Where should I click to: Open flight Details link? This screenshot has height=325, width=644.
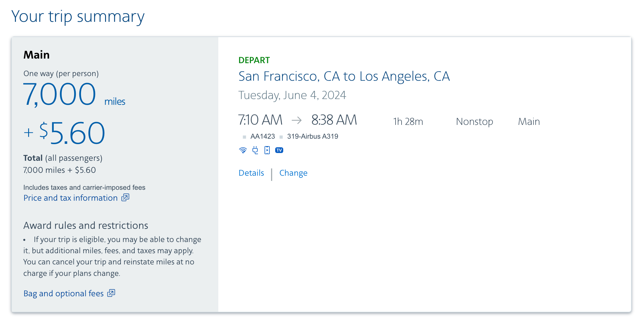[251, 173]
